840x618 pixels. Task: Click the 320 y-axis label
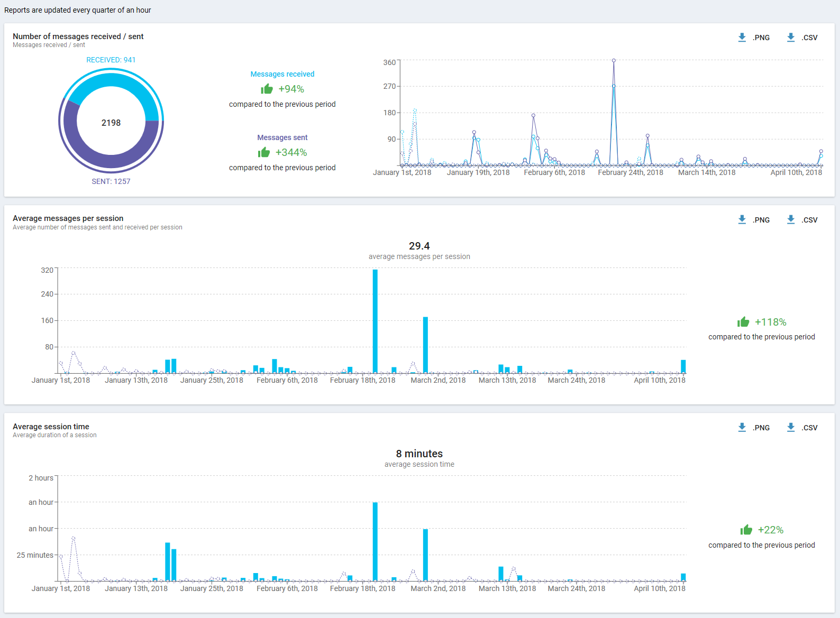coord(47,270)
